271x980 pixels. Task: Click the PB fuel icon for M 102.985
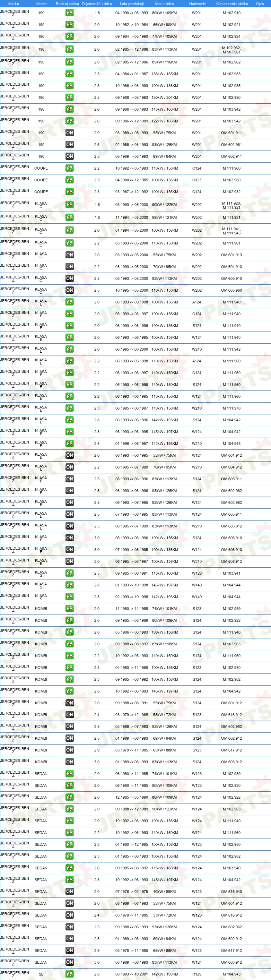pyautogui.click(x=69, y=86)
